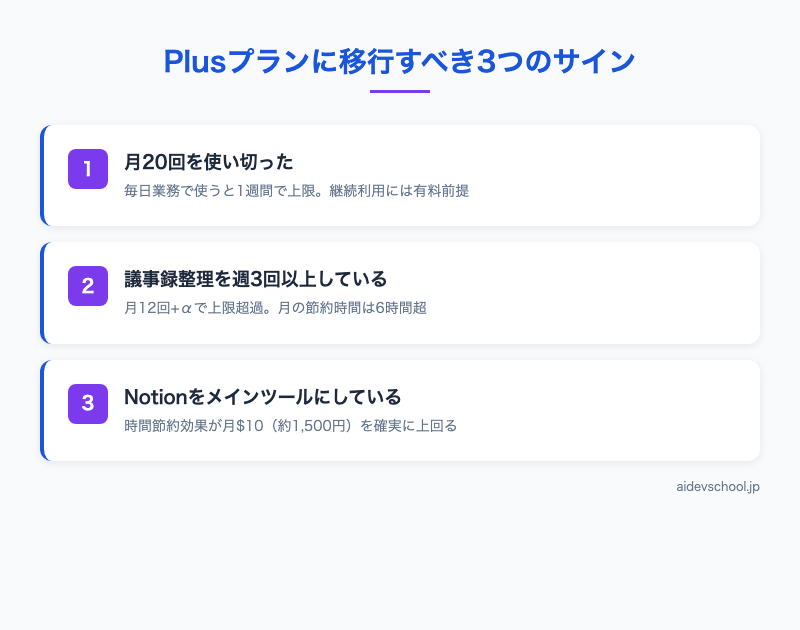Open the aidevschool.jp link
Viewport: 800px width, 630px height.
718,487
